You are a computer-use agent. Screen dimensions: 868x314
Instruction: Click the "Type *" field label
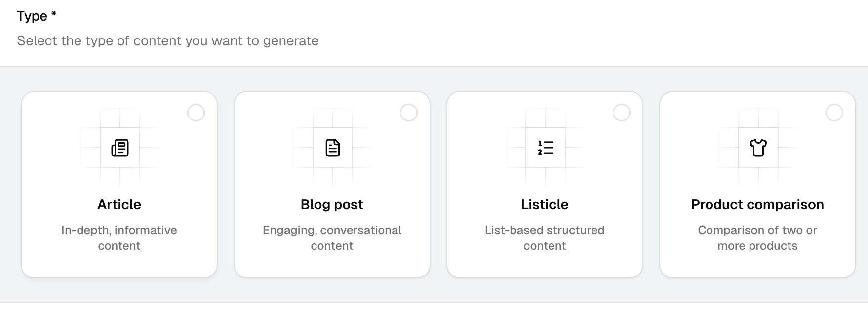pyautogui.click(x=32, y=16)
